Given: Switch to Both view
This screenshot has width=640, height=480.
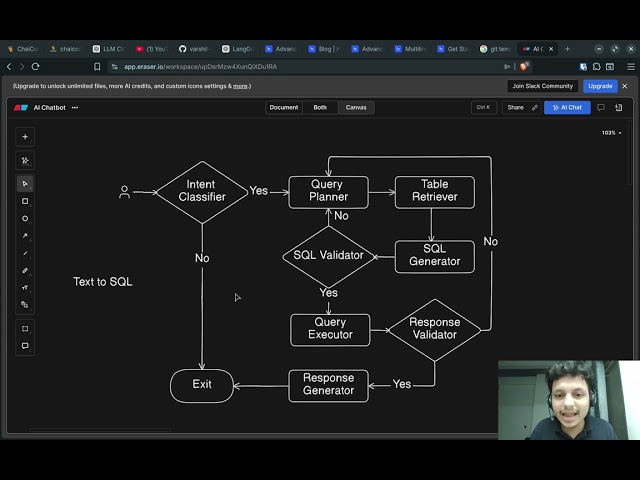Looking at the screenshot, I should (320, 107).
